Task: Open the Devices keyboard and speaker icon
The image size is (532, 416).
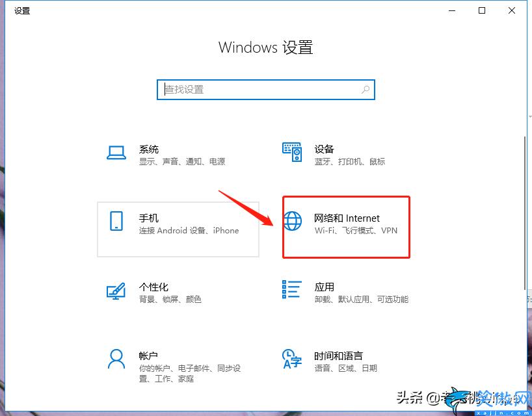Action: pos(292,152)
